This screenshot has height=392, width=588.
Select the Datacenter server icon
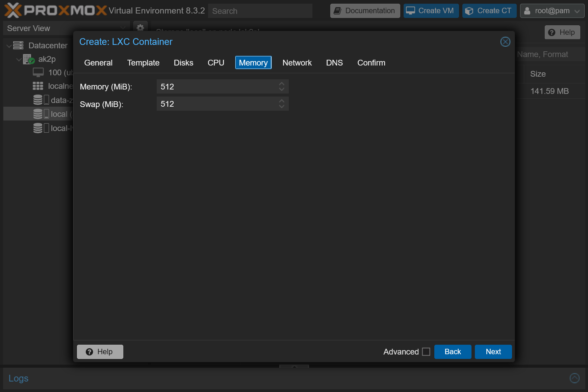(x=18, y=45)
